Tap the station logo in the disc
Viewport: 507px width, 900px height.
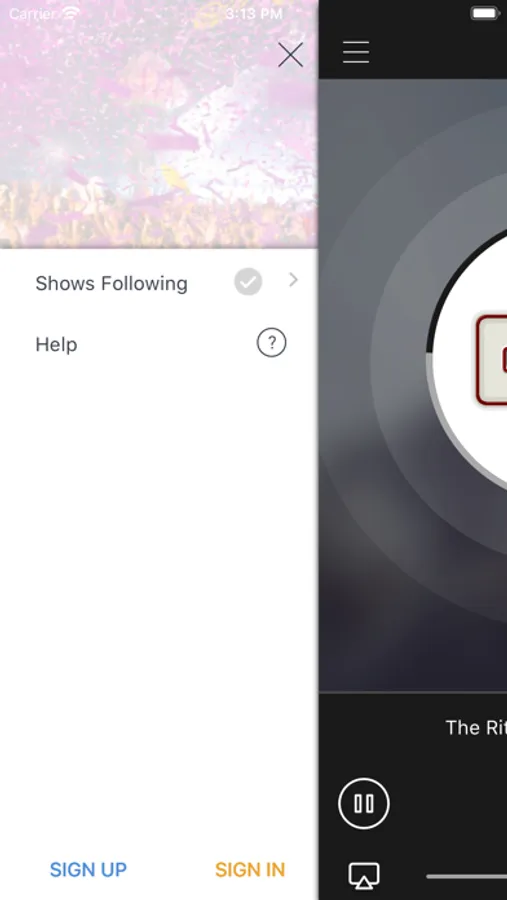point(492,360)
